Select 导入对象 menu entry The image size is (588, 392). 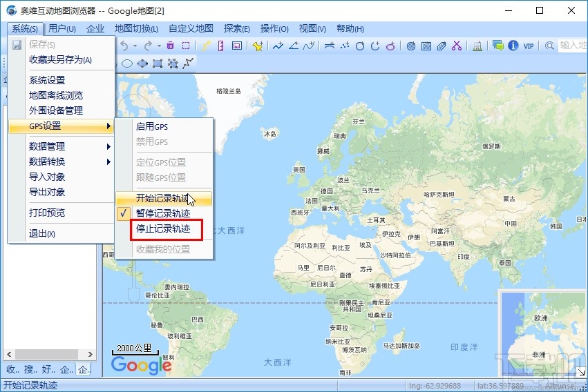tap(61, 177)
